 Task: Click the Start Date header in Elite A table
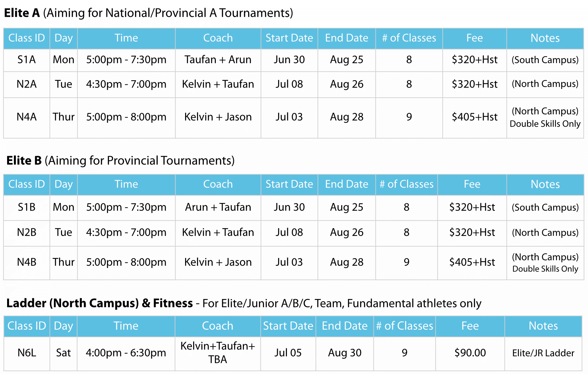[x=289, y=38]
